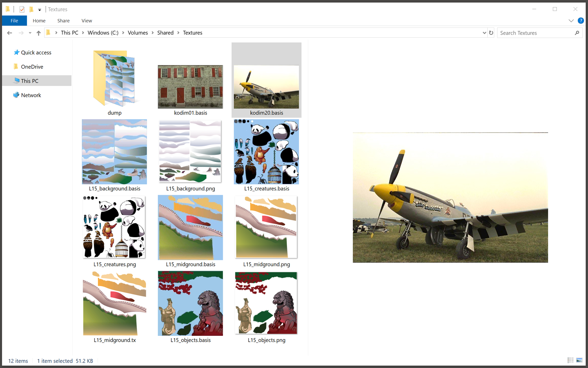Select the L15_midground.tx thumbnail
Screen dimensions: 588x368
coord(114,303)
